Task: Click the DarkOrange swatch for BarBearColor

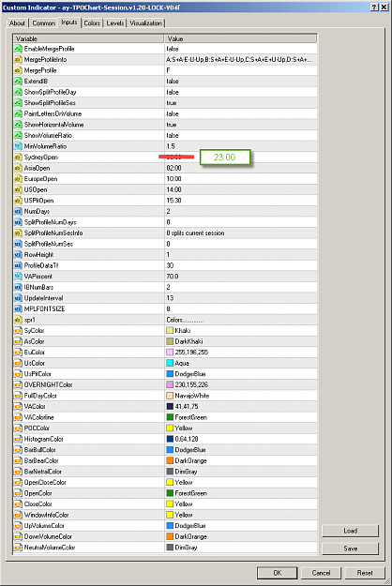Action: (170, 460)
